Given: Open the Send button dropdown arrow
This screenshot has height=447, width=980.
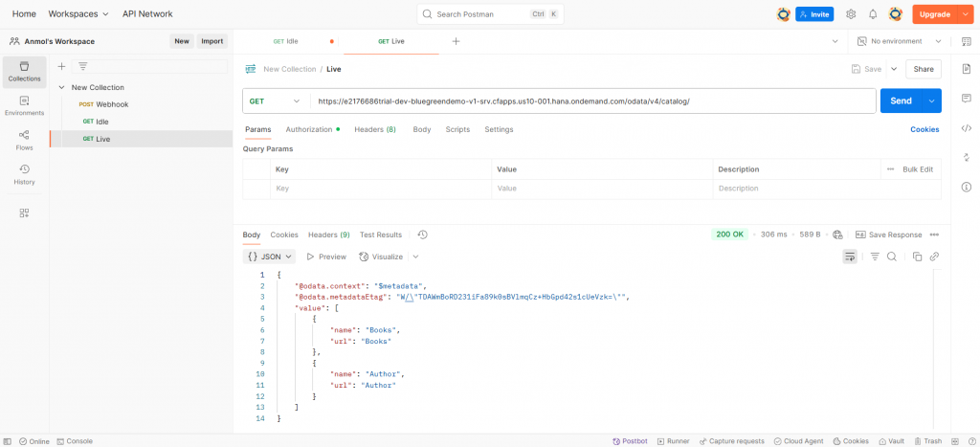Looking at the screenshot, I should tap(932, 101).
